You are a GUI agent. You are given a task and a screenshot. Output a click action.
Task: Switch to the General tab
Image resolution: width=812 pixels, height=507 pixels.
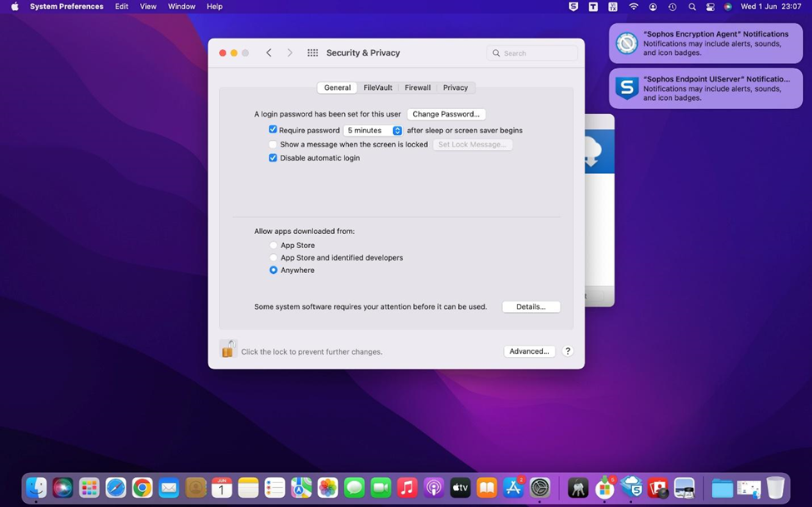pyautogui.click(x=337, y=87)
